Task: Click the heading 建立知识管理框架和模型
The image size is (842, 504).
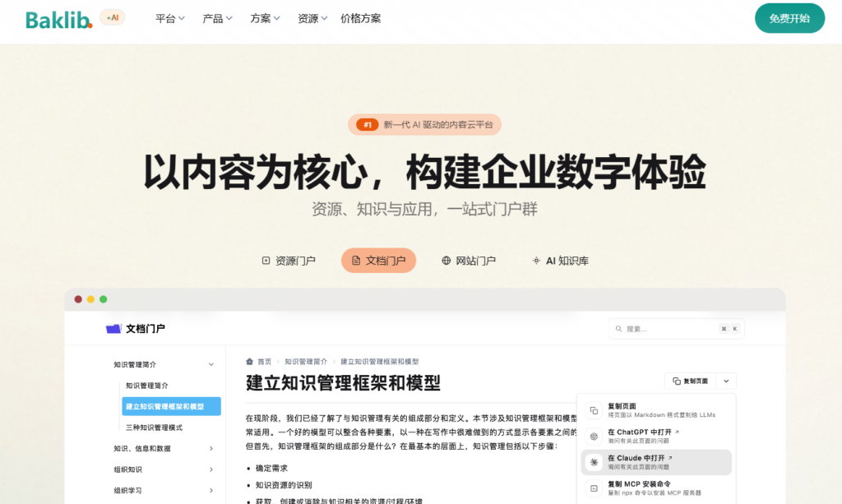Action: (343, 382)
